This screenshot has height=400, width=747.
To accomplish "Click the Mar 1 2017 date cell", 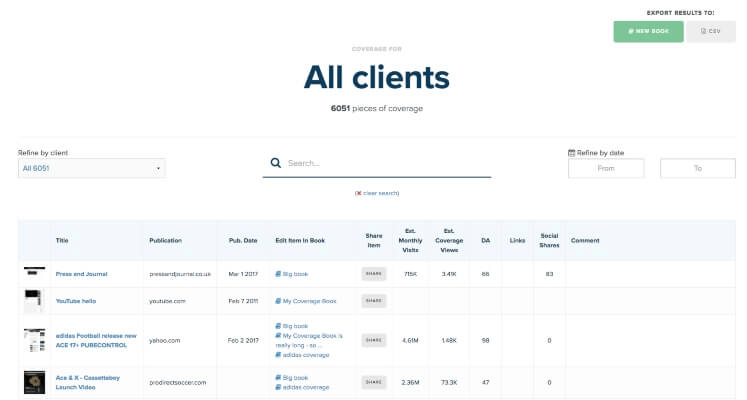I will (243, 274).
